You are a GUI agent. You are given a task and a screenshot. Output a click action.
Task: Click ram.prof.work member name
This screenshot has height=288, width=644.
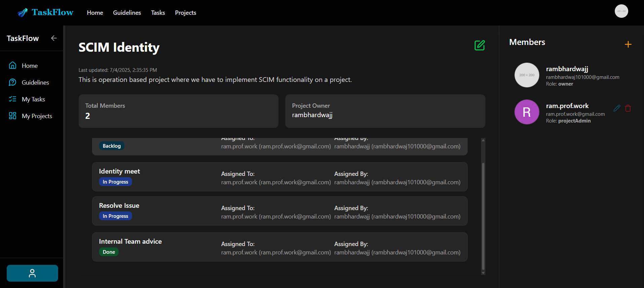(x=567, y=106)
